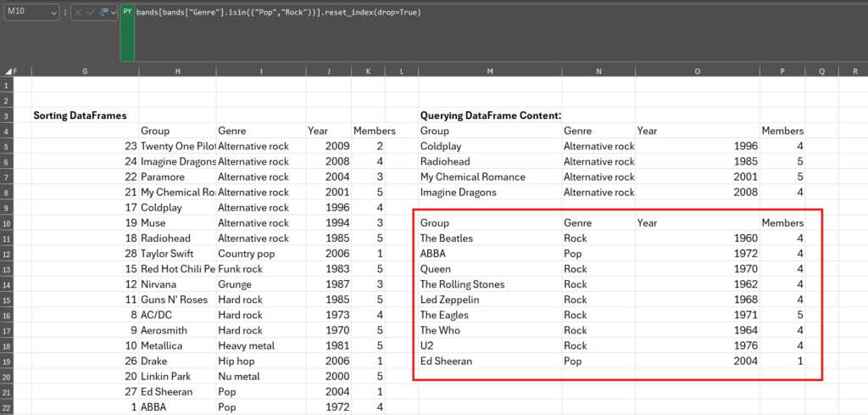Screen dimensions: 868x415
Task: Open the Python output type dropdown arrow
Action: (x=114, y=12)
